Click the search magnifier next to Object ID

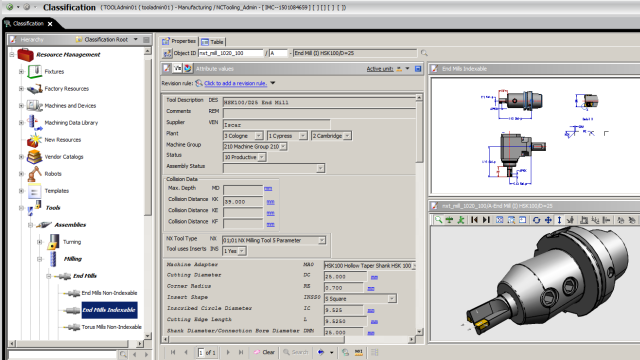pos(424,53)
